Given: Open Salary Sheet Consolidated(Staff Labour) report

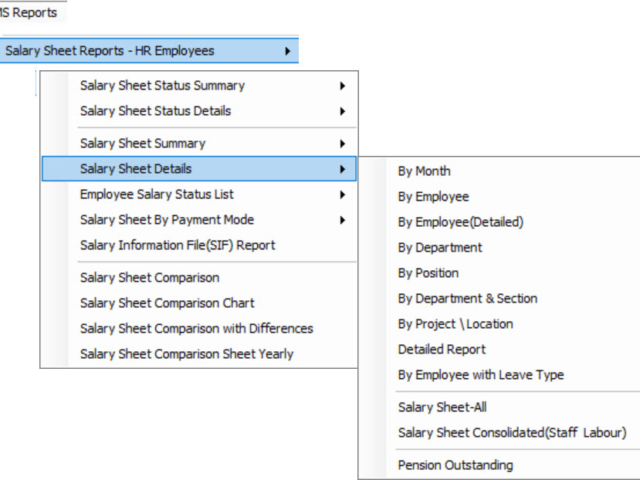Looking at the screenshot, I should pyautogui.click(x=512, y=433).
